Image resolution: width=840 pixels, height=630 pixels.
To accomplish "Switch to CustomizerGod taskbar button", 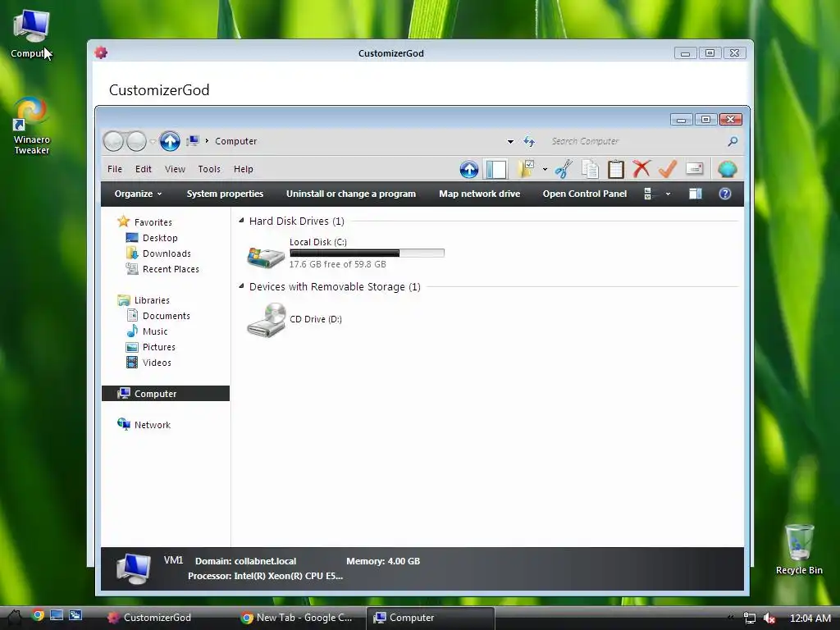I will pos(149,617).
